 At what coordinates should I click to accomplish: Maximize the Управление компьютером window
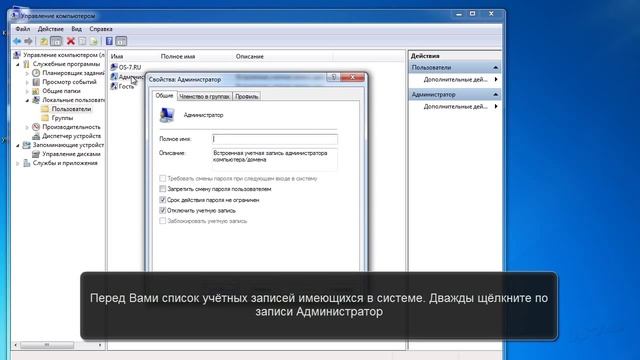pos(472,14)
